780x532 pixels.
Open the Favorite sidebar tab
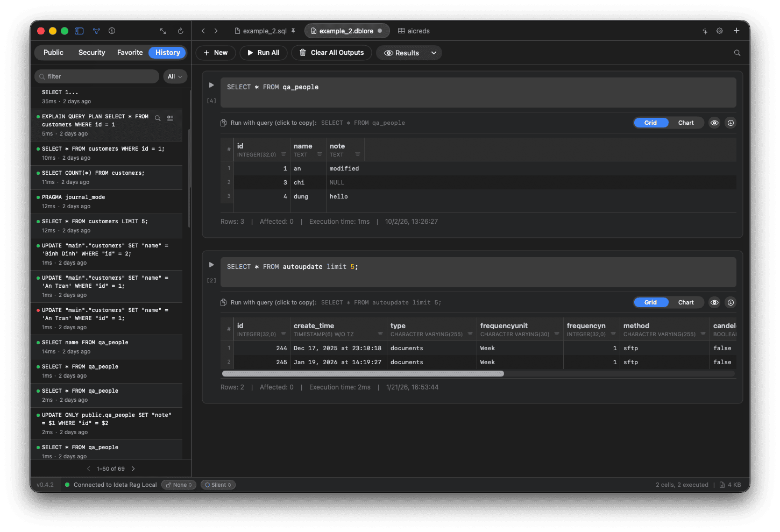130,52
